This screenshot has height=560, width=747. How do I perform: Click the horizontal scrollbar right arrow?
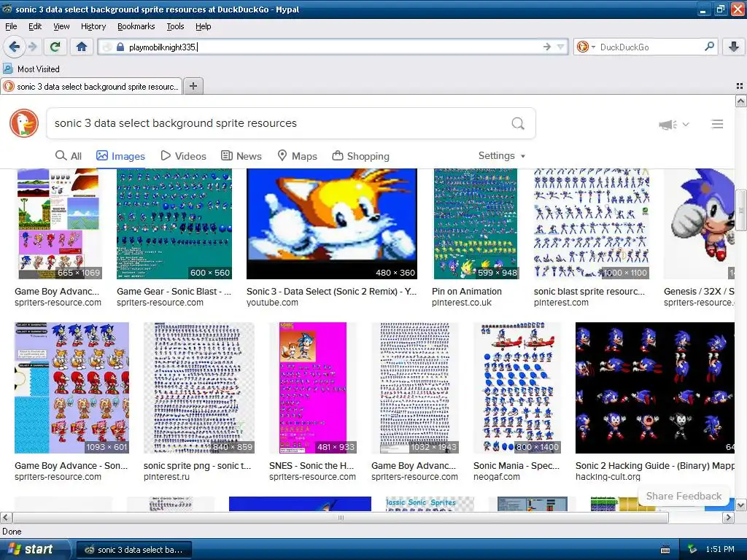tap(729, 518)
